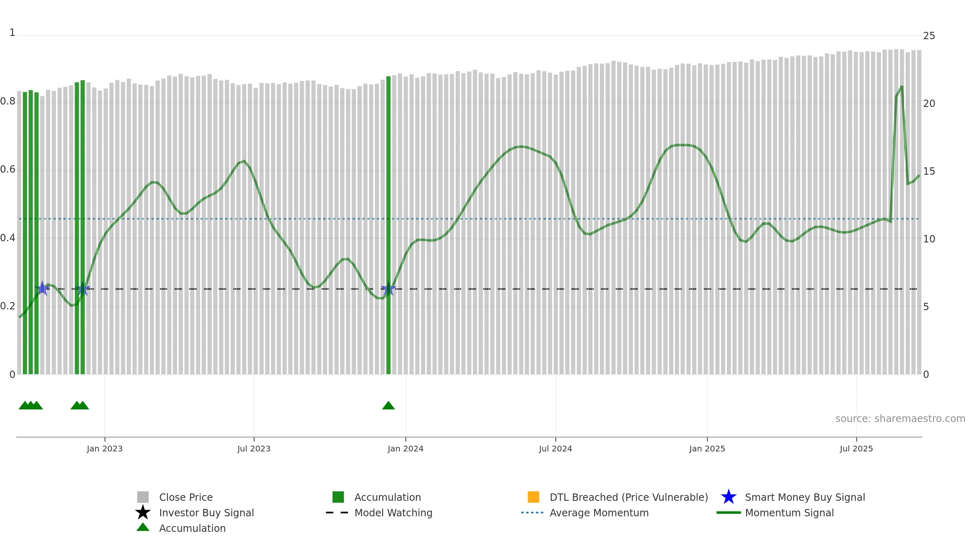The image size is (980, 551).
Task: Click the accumulation triangle near Jan 2024
Action: (x=388, y=405)
